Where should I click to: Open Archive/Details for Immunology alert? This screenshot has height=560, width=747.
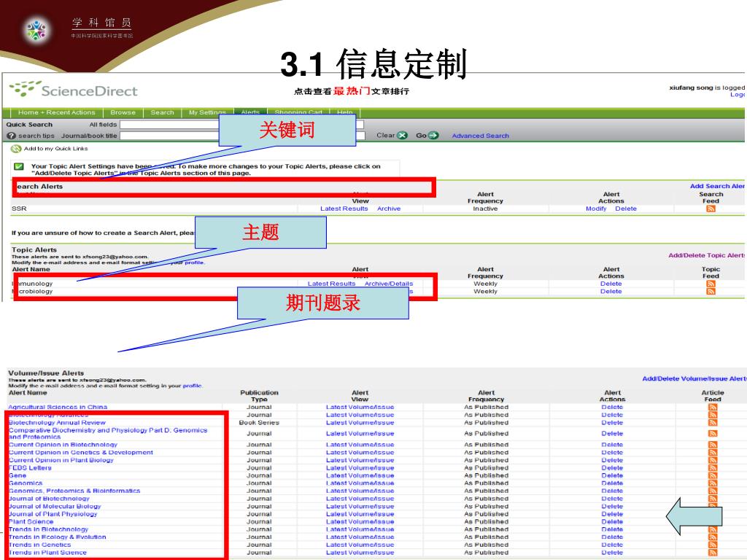pos(389,284)
